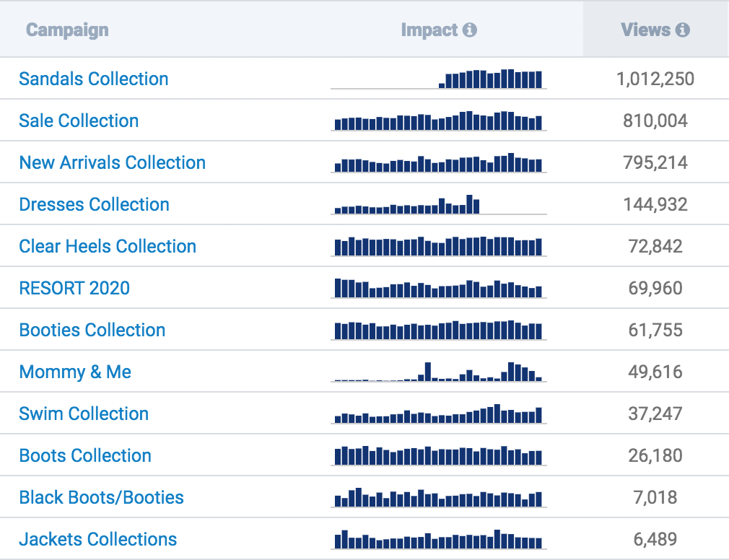Open the Dresses Collection campaign
This screenshot has height=560, width=729.
94,204
